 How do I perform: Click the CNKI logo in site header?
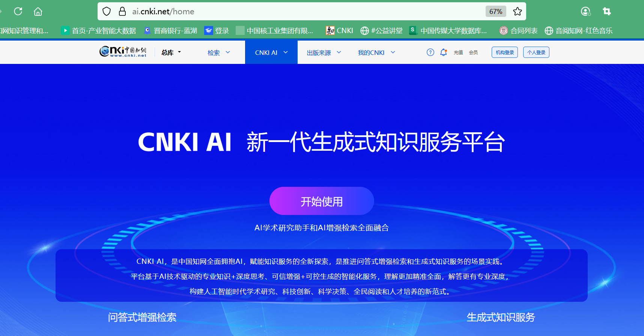pyautogui.click(x=123, y=52)
